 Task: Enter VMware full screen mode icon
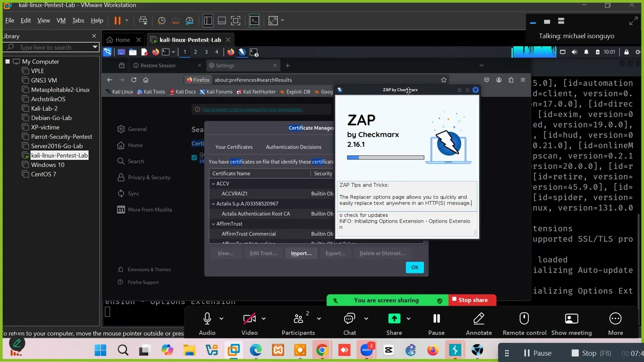click(x=235, y=21)
